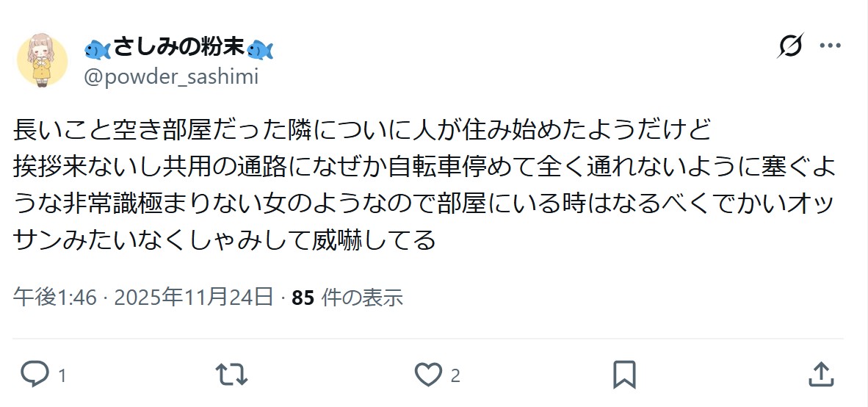Bookmark this post
Screen dimensions: 868x407
click(624, 375)
